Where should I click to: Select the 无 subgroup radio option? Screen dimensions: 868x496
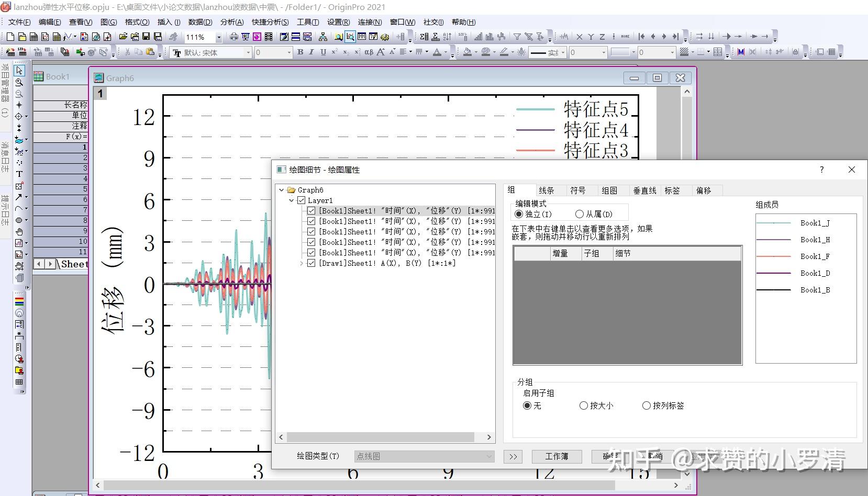[527, 405]
